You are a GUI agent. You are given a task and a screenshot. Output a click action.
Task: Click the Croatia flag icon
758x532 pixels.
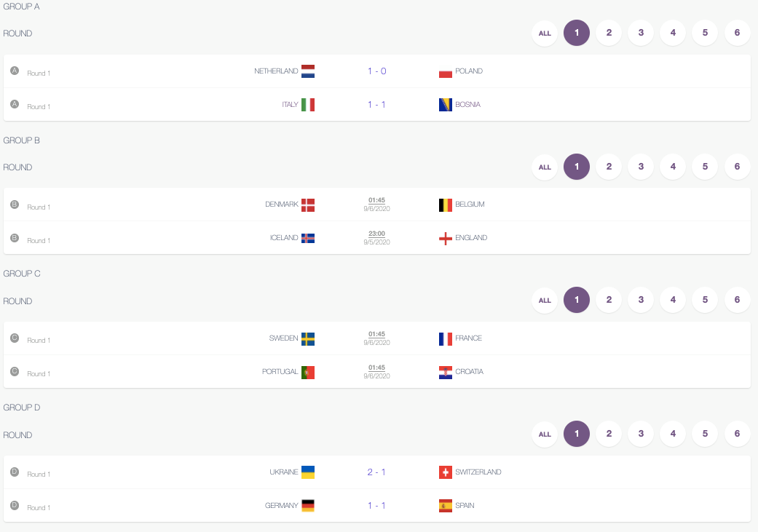click(445, 372)
